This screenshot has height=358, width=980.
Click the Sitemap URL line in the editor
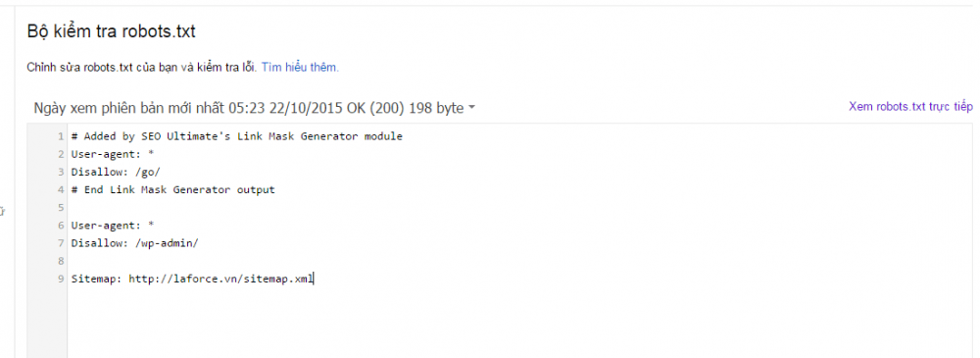point(192,279)
